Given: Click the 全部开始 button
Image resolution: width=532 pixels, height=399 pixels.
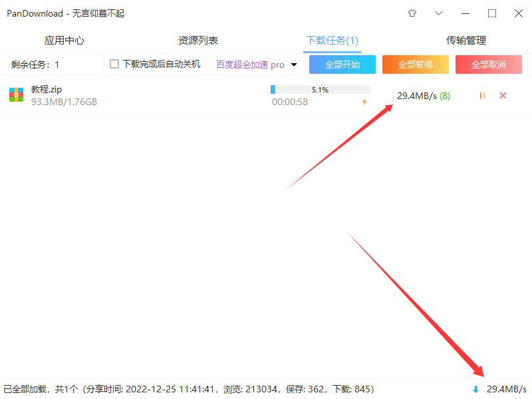Looking at the screenshot, I should (x=342, y=65).
